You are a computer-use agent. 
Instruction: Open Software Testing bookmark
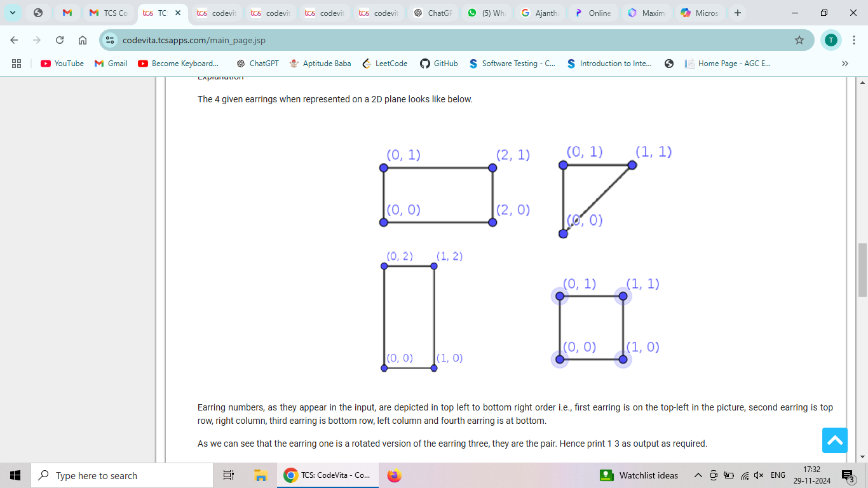click(x=512, y=64)
